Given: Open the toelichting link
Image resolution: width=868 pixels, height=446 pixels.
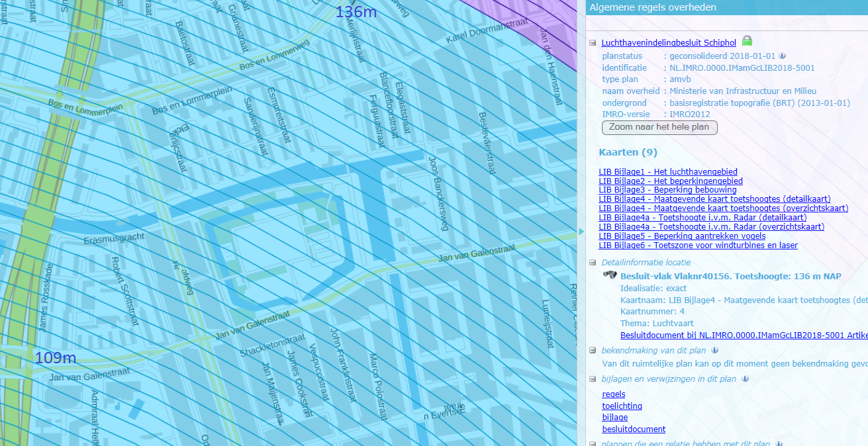Looking at the screenshot, I should pyautogui.click(x=622, y=406).
